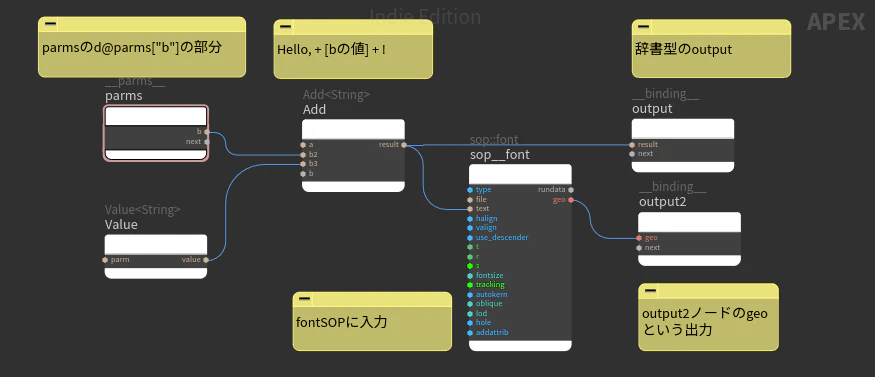Click the type port on sop__font
This screenshot has width=875, height=377.
pos(470,190)
